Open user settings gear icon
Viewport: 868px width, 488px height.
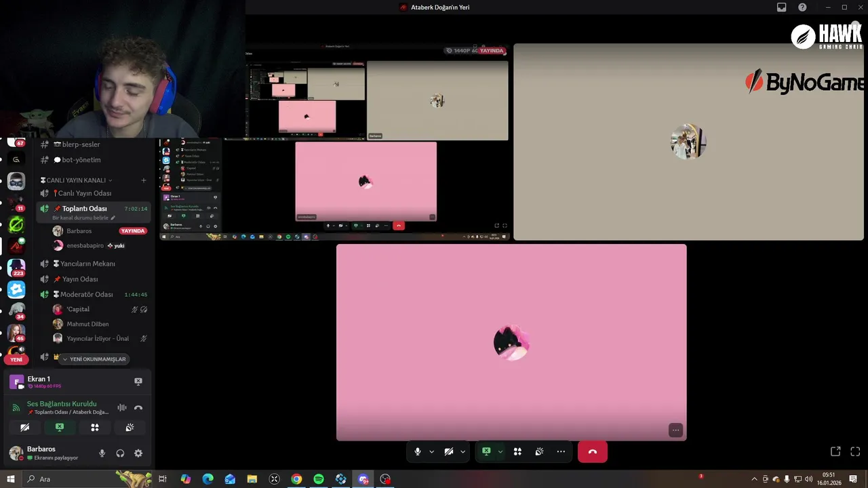click(x=138, y=453)
